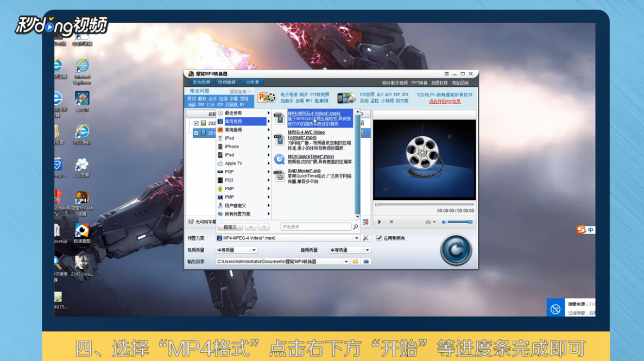
Task: Click the preview playback progress bar
Action: (425, 204)
